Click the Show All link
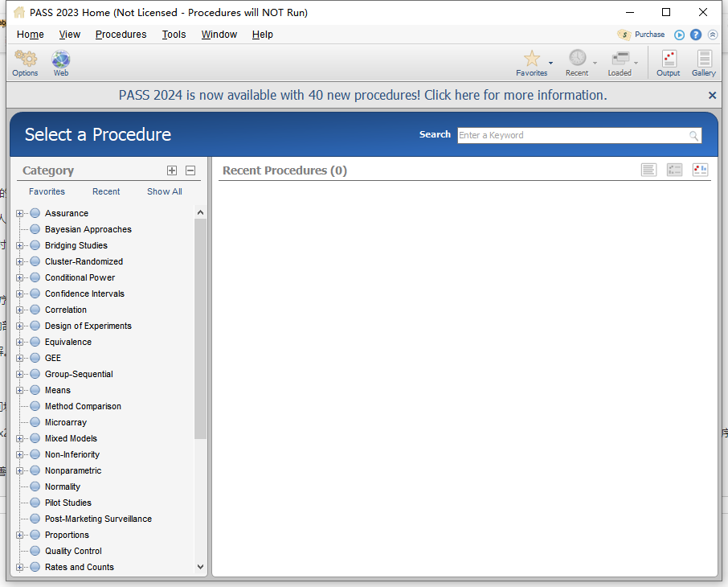 (x=165, y=191)
